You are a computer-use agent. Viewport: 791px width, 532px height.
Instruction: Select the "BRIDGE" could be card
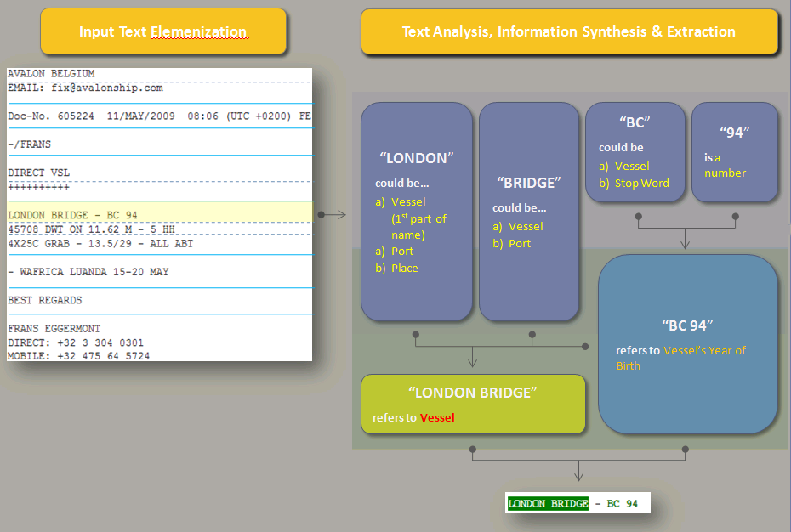click(x=529, y=212)
